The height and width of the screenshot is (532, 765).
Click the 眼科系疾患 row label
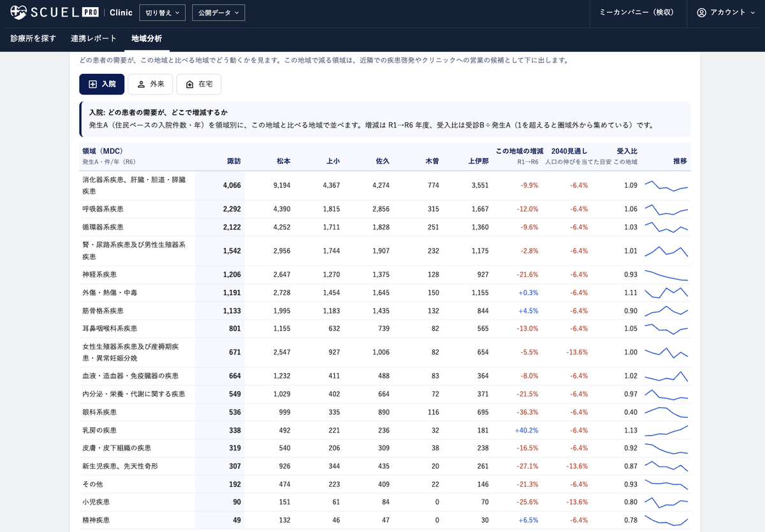coord(99,412)
